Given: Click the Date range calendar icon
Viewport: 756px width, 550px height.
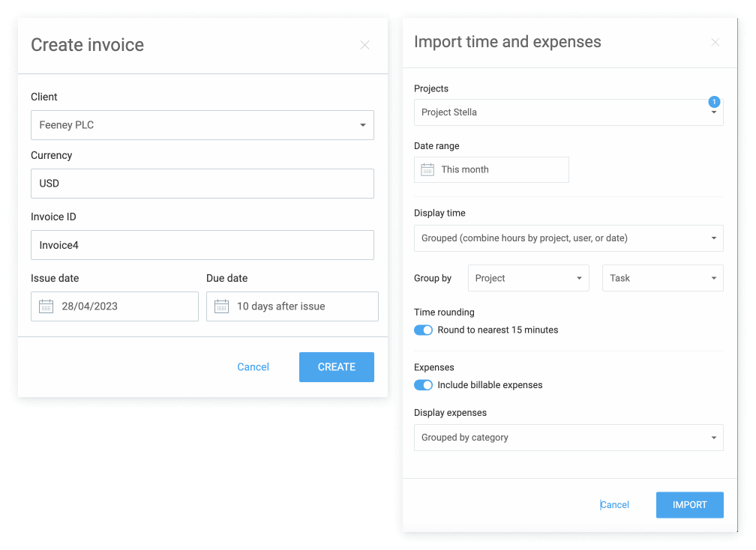Looking at the screenshot, I should (427, 169).
